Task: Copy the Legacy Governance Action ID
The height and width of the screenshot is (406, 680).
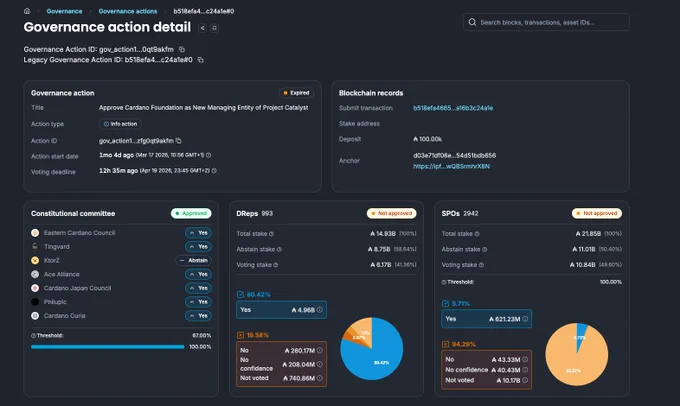Action: click(x=200, y=60)
